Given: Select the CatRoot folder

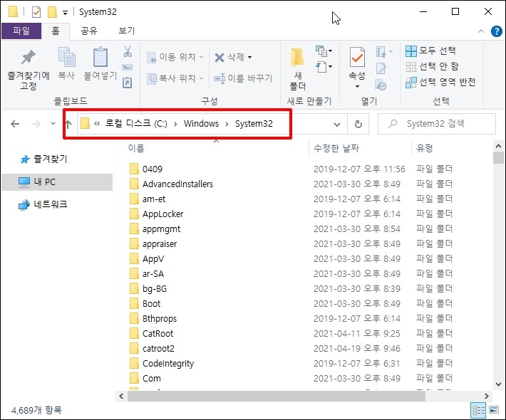Looking at the screenshot, I should pos(158,334).
